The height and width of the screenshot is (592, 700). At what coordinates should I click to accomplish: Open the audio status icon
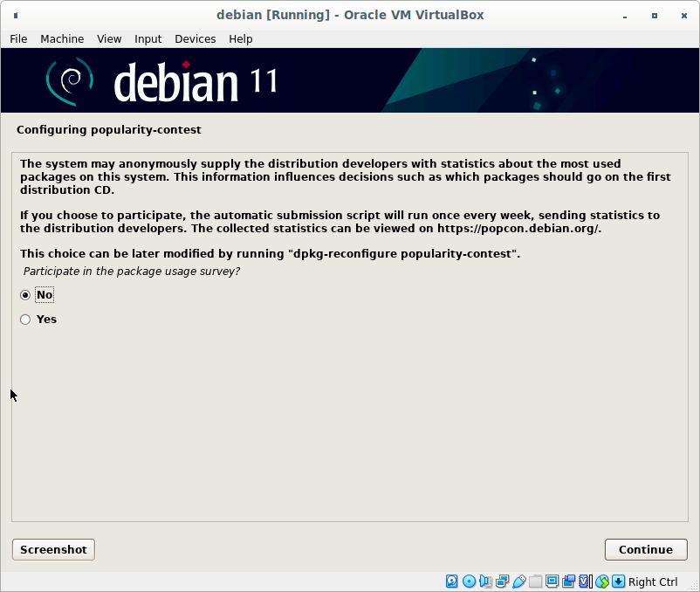point(485,582)
